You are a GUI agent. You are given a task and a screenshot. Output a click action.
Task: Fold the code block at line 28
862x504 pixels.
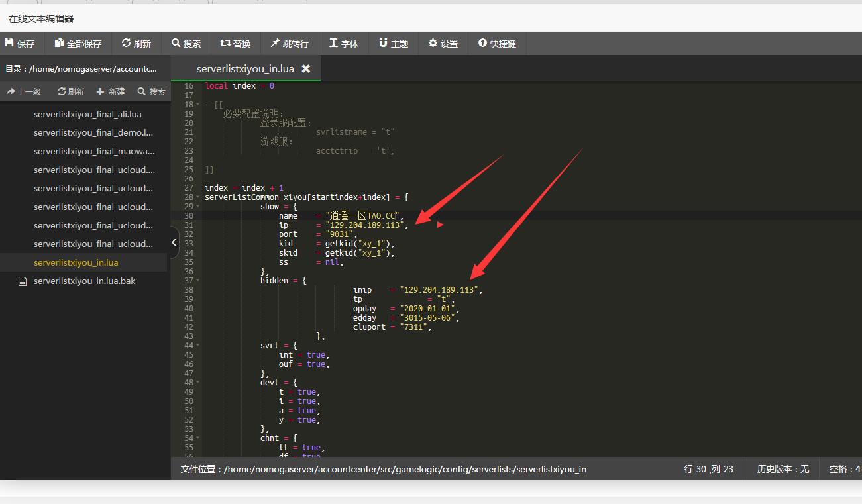click(198, 197)
